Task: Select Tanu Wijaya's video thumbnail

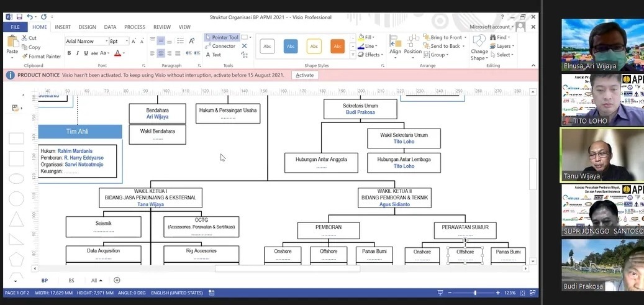Action: point(602,155)
